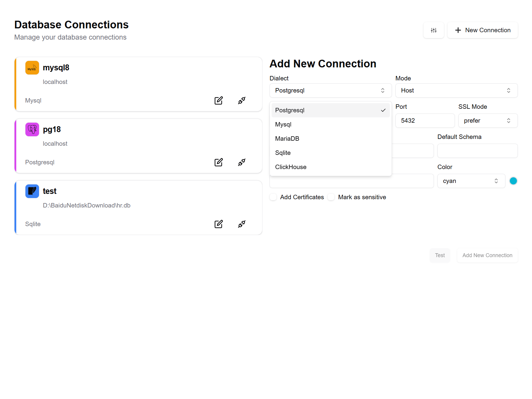
Task: Enable Add Certificates toggle
Action: coord(273,197)
